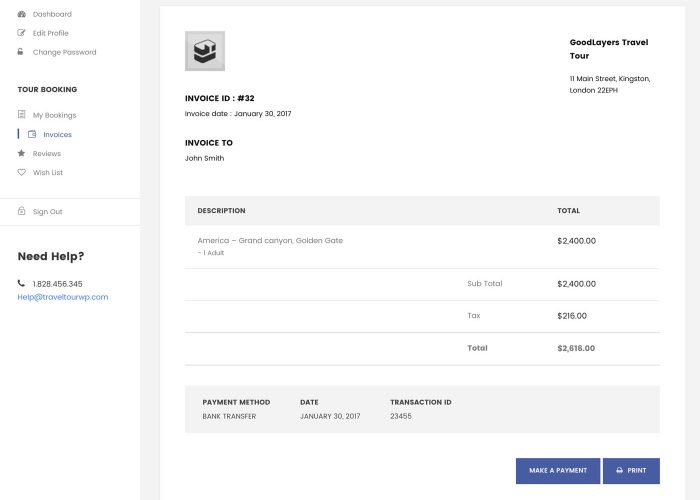
Task: Open My Bookings section
Action: [54, 115]
